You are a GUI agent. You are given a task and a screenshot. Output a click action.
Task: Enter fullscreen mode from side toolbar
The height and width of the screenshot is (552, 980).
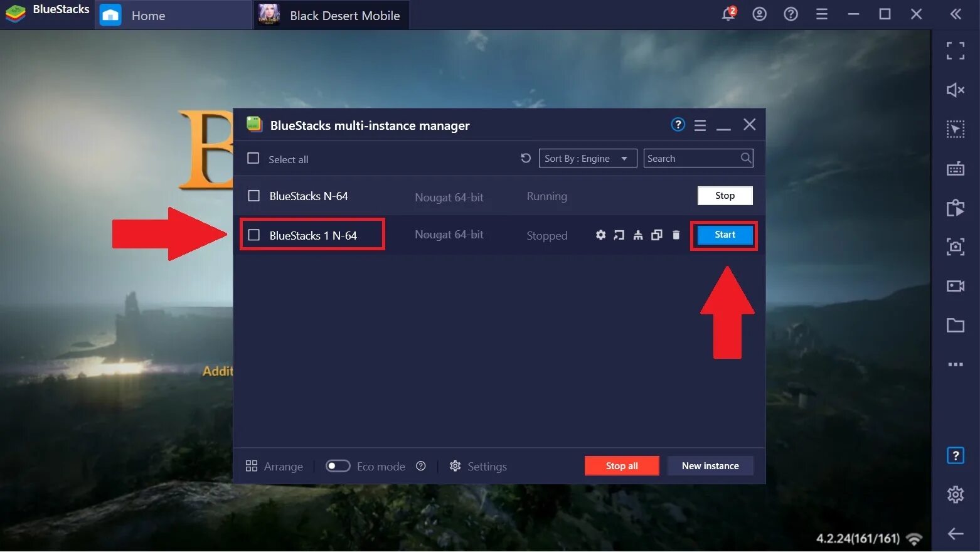956,51
